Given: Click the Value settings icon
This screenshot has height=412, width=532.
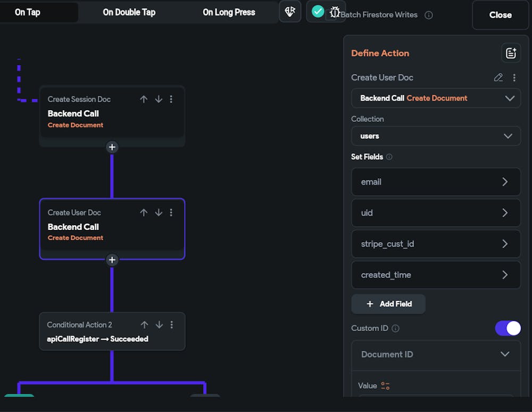Looking at the screenshot, I should [385, 385].
